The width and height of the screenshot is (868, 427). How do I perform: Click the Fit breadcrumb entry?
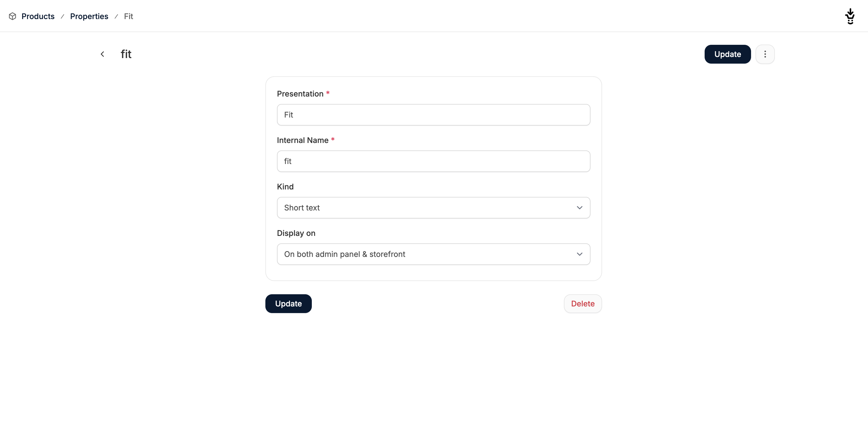pos(128,16)
